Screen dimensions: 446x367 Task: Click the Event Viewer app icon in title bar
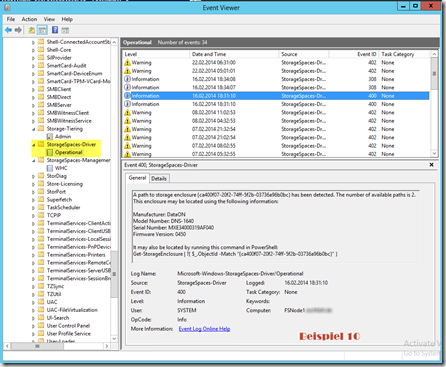7,7
